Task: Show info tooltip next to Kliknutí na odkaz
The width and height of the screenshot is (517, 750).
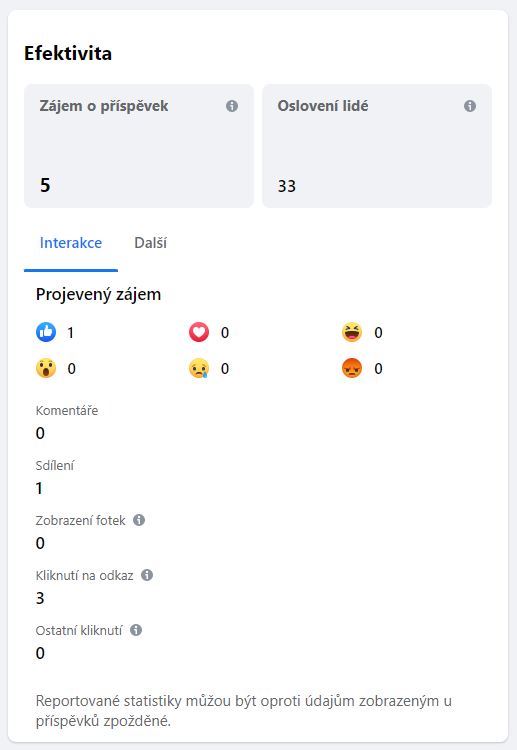Action: 147,575
